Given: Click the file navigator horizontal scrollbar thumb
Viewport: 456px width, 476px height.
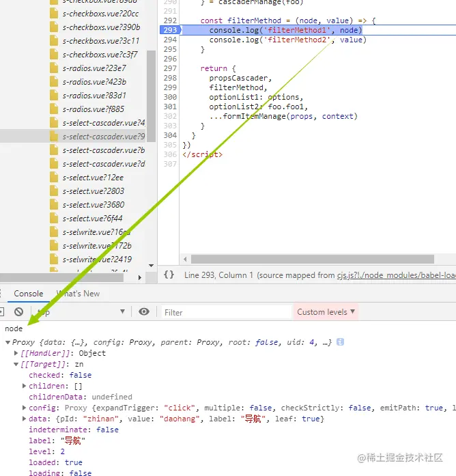Looking at the screenshot, I should 61,277.
